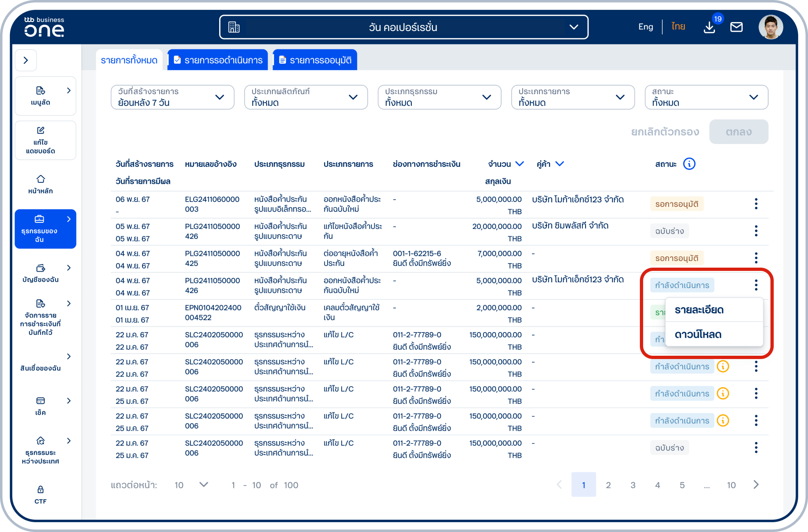Switch language to Eng
Screen dimensions: 808x532
[646, 27]
